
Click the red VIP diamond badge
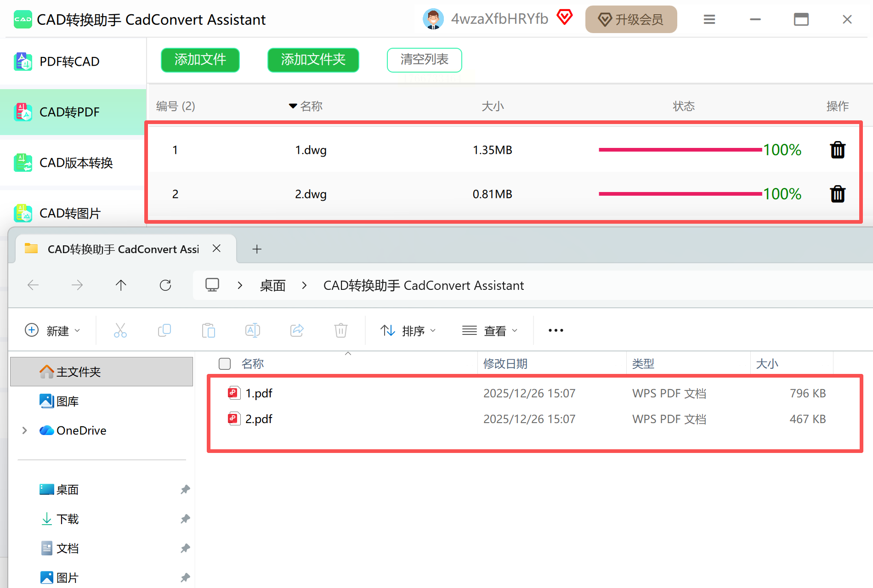pos(565,17)
